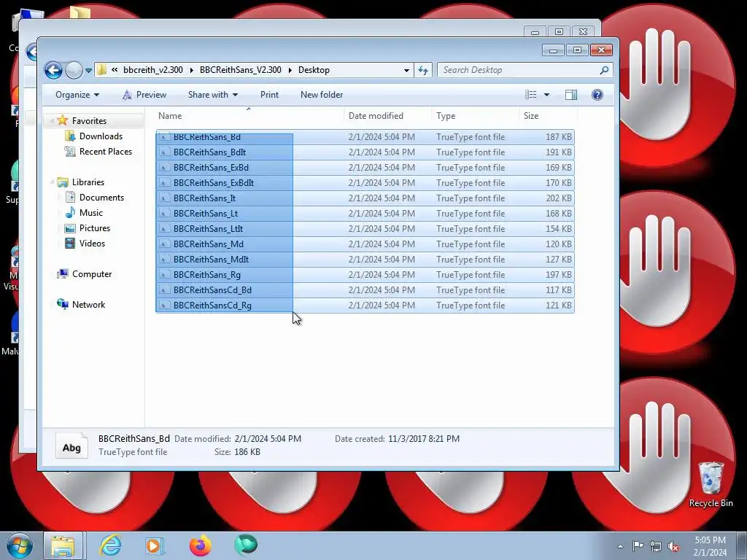Select Libraries in navigation pane

pyautogui.click(x=88, y=182)
